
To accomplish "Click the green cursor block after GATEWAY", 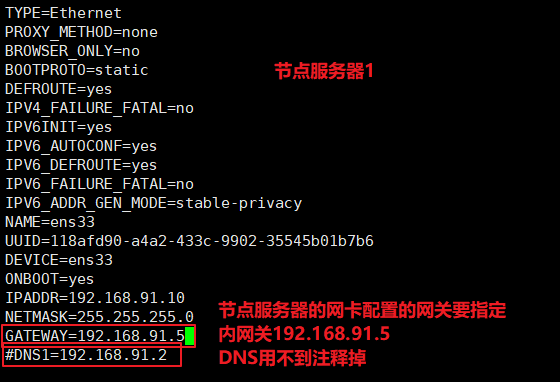I will tap(190, 336).
